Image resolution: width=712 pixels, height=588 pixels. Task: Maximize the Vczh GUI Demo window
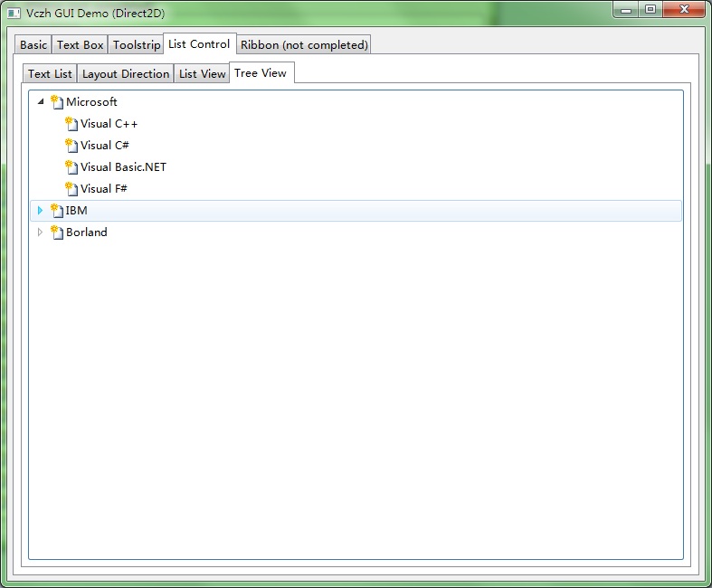pyautogui.click(x=650, y=10)
